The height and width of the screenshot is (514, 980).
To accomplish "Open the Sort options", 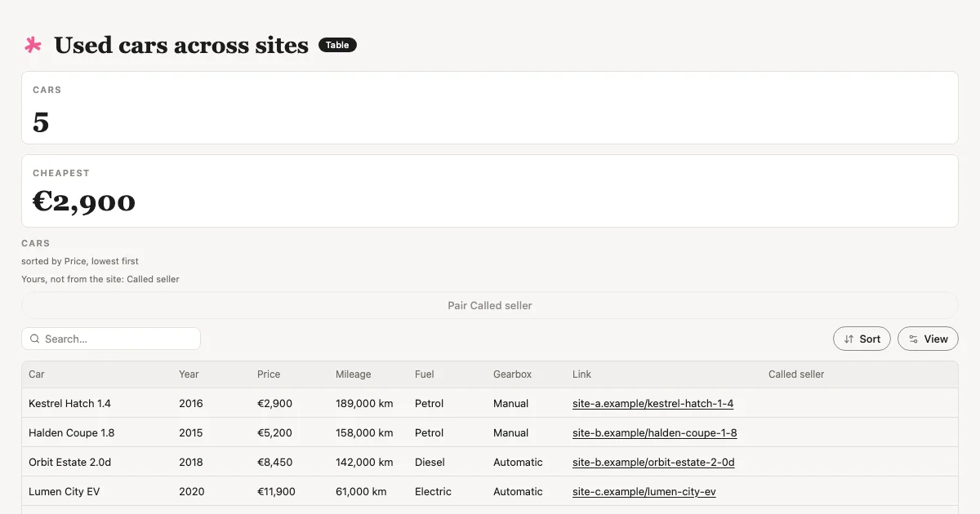I will click(x=862, y=339).
